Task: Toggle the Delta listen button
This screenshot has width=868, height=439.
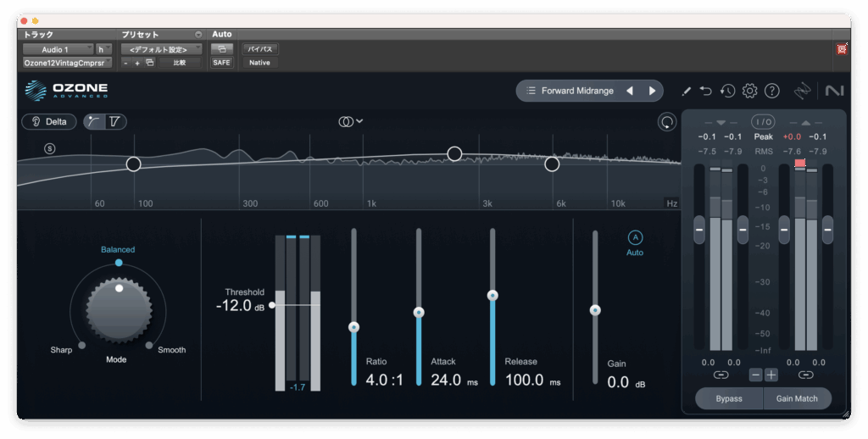Action: [49, 121]
